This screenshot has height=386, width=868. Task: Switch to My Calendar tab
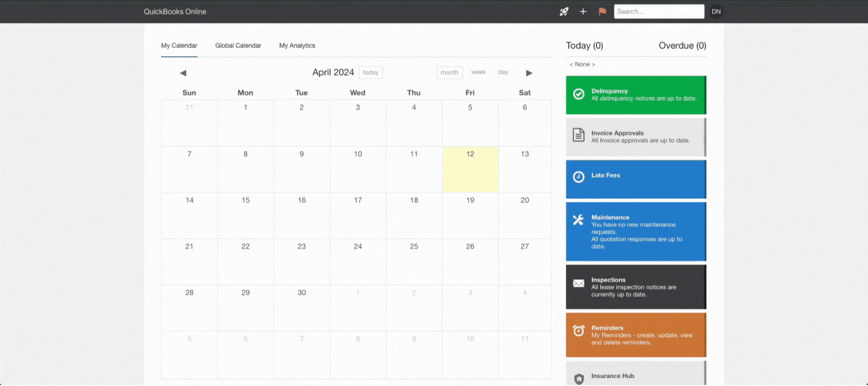[x=179, y=45]
